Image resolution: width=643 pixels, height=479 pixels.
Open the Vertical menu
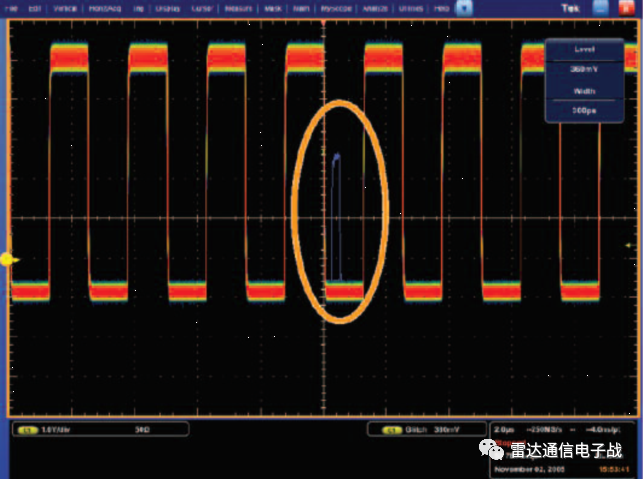pos(65,8)
